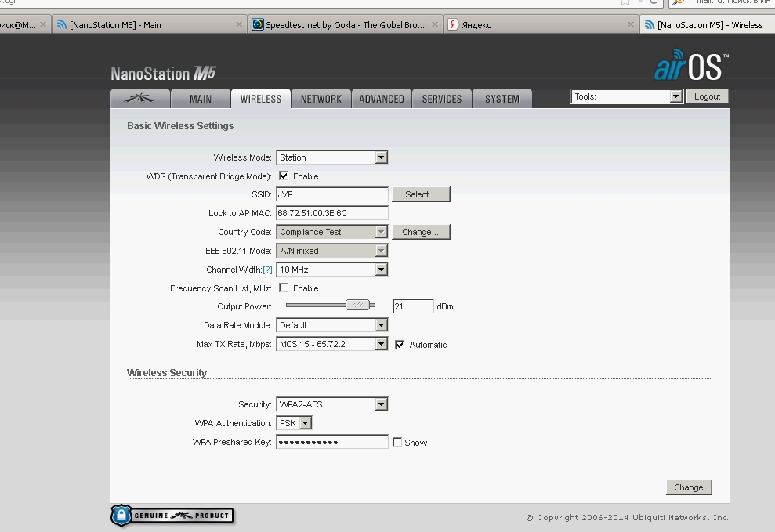Open the Wireless Mode dropdown
Image resolution: width=775 pixels, height=532 pixels.
pos(331,157)
